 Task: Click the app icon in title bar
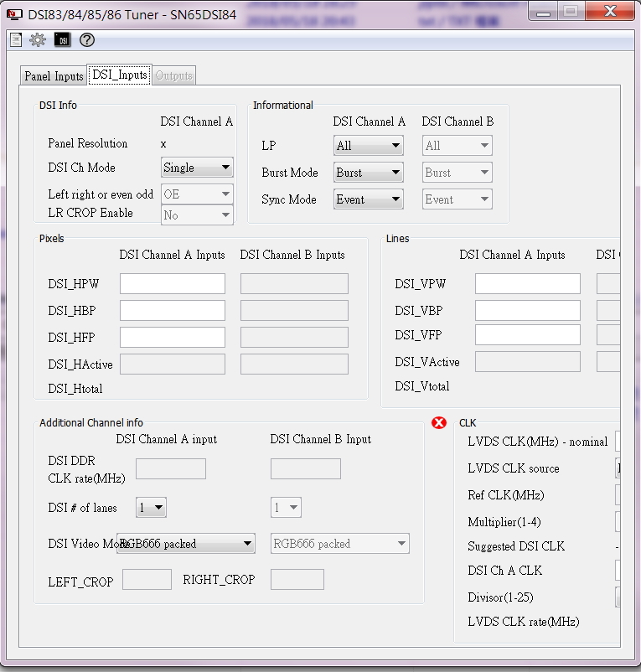14,14
